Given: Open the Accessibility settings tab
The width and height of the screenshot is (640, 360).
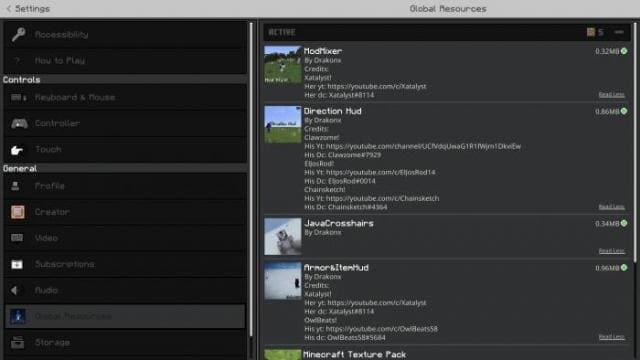Looking at the screenshot, I should (125, 35).
